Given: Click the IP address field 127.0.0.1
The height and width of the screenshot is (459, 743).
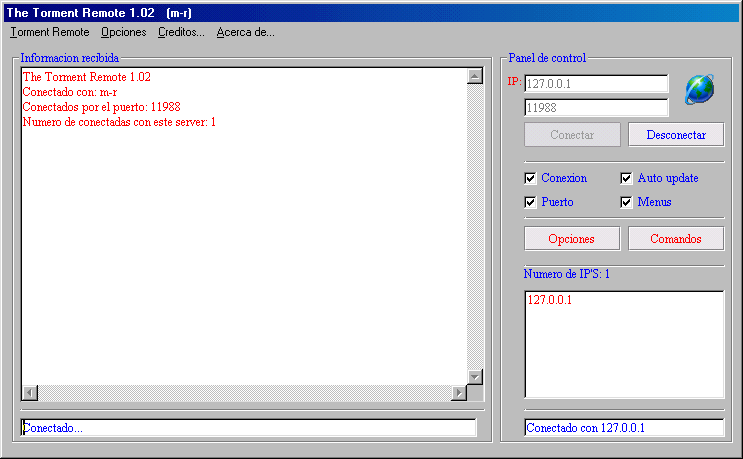Looking at the screenshot, I should pos(596,84).
